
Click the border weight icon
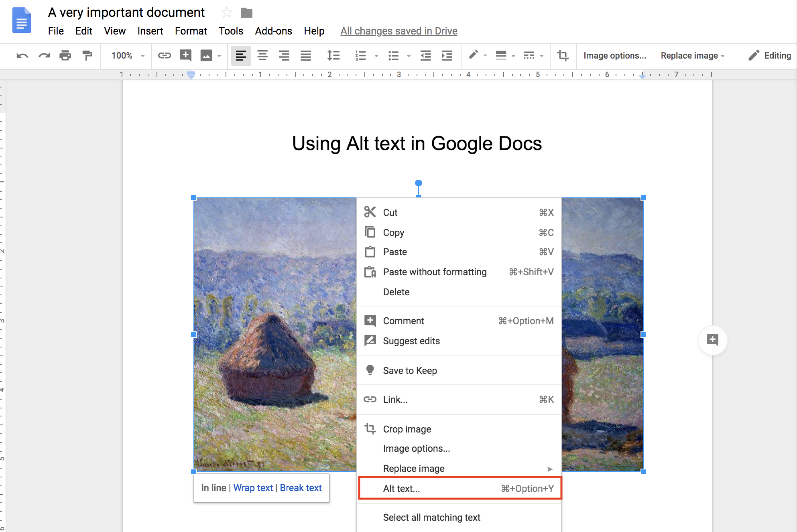pos(501,55)
